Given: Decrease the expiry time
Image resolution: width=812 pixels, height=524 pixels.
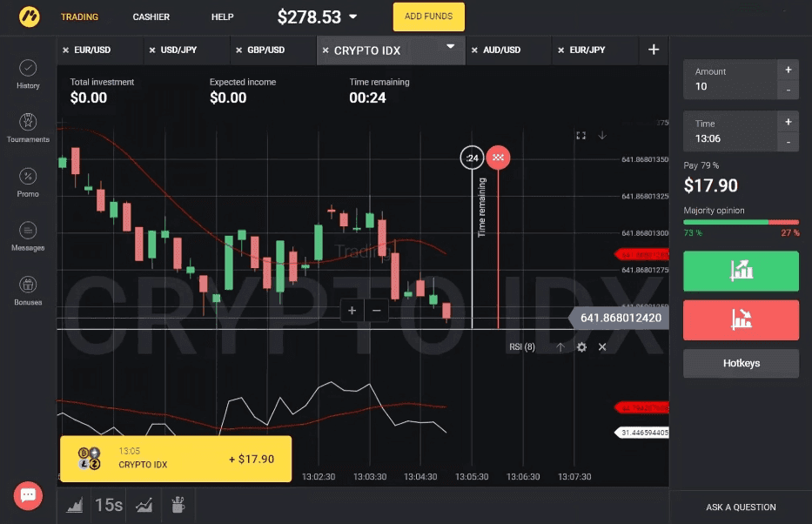Looking at the screenshot, I should coord(789,142).
